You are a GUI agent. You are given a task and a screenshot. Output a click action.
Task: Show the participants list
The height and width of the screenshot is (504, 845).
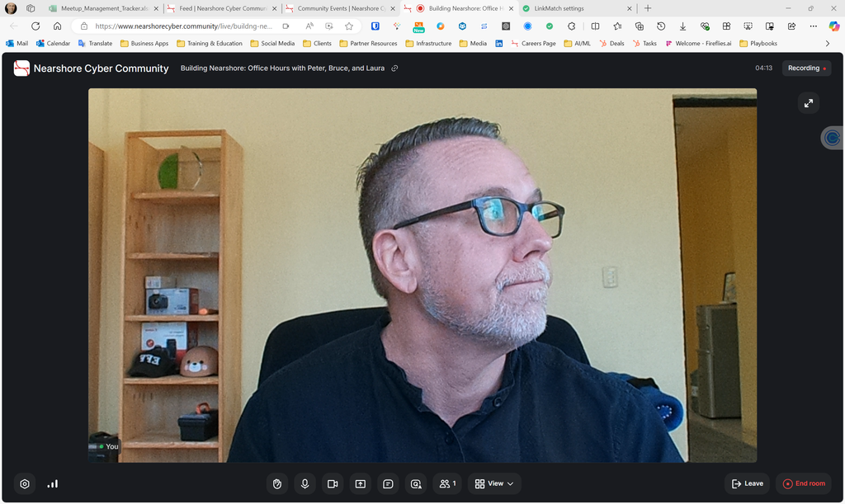point(447,484)
